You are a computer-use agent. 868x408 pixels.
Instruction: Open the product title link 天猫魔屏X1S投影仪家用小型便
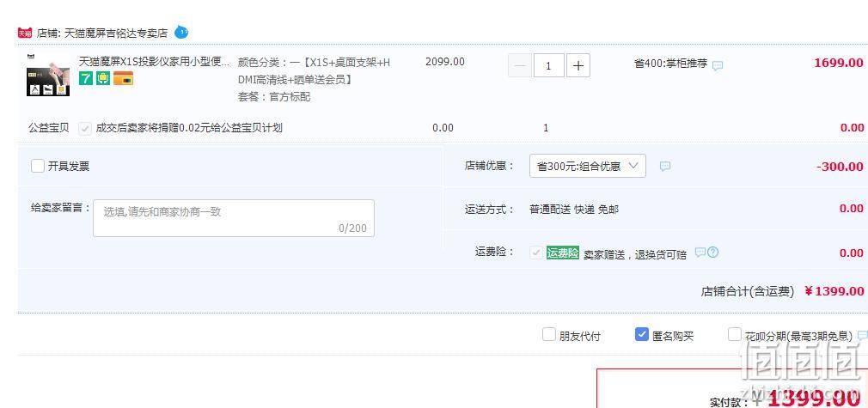tap(154, 62)
